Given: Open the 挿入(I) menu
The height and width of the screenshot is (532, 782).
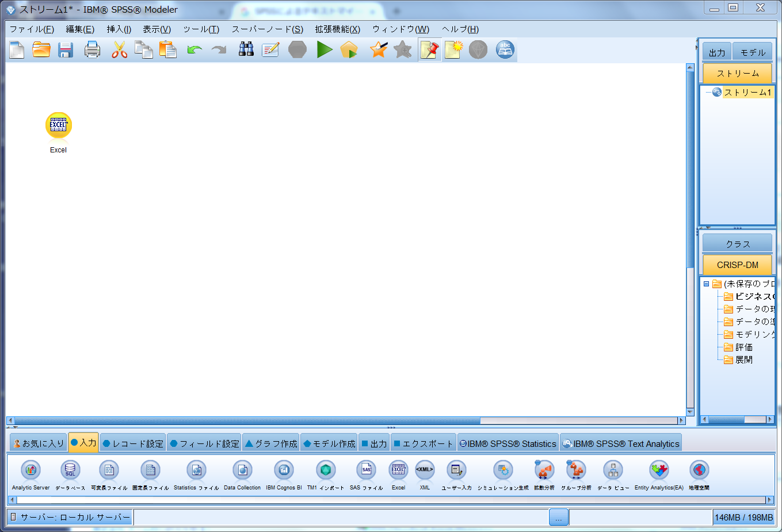Looking at the screenshot, I should [119, 29].
